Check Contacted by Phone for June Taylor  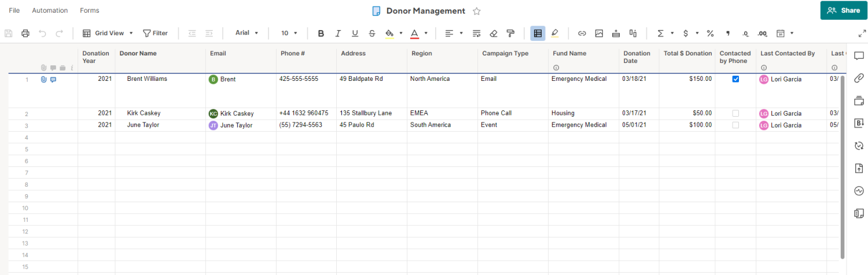(735, 125)
